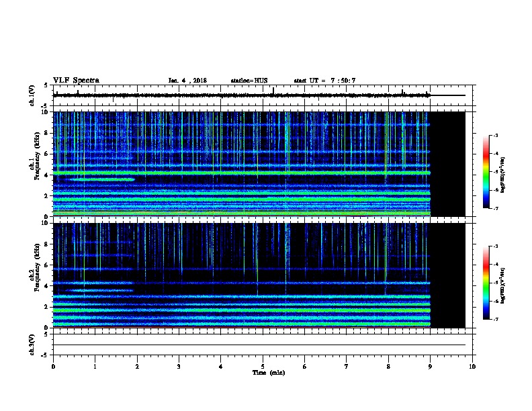Click the Time (min) axis label
The height and width of the screenshot is (411, 532).
tap(269, 373)
